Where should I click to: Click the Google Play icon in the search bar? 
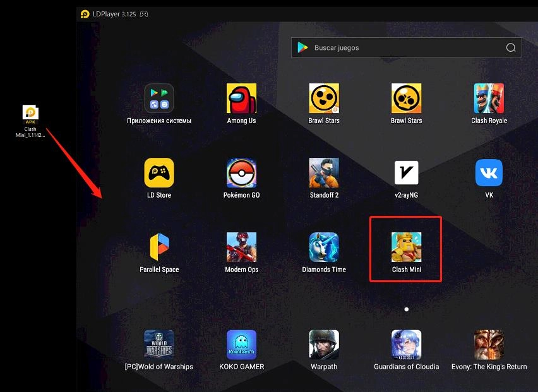[x=302, y=47]
